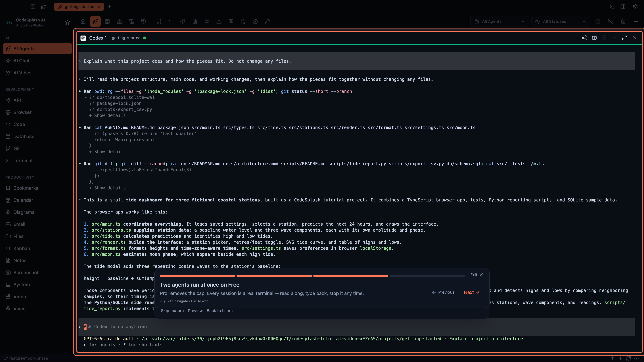Open AI Vibes in the sidebar
The width and height of the screenshot is (644, 362).
(x=38, y=73)
